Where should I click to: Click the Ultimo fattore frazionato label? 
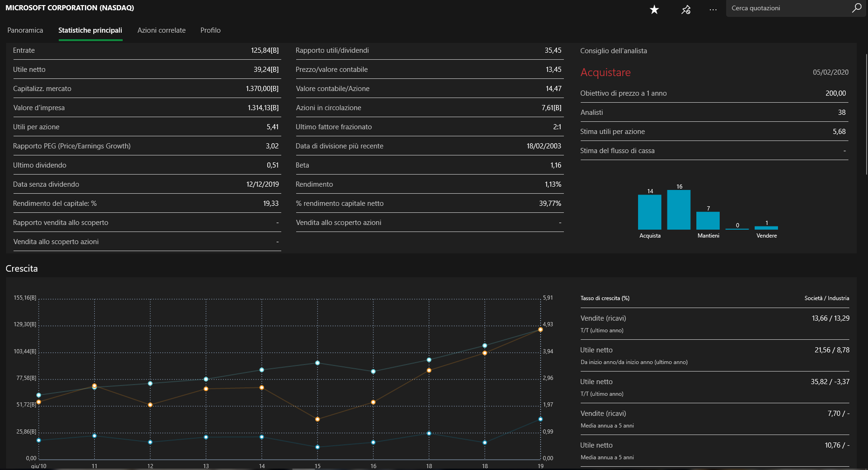point(334,127)
